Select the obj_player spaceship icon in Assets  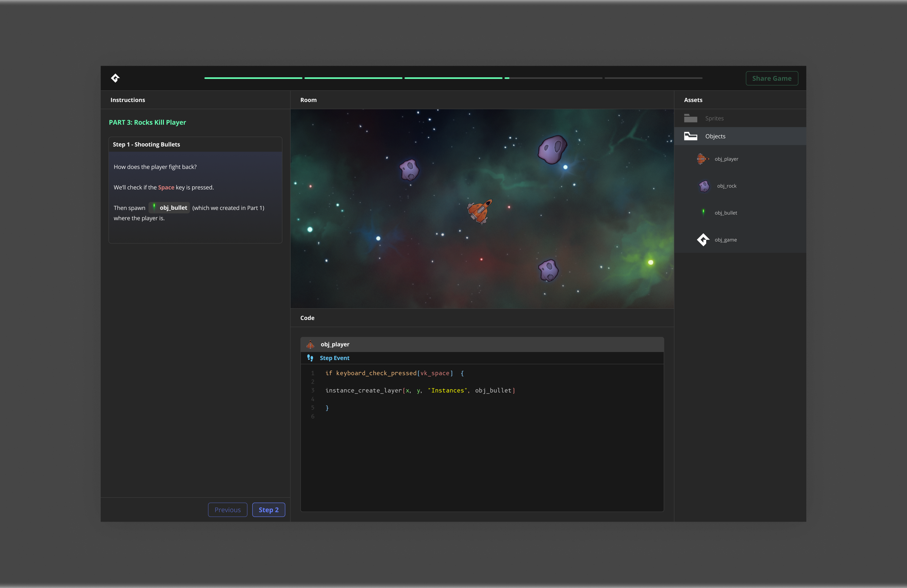point(702,159)
